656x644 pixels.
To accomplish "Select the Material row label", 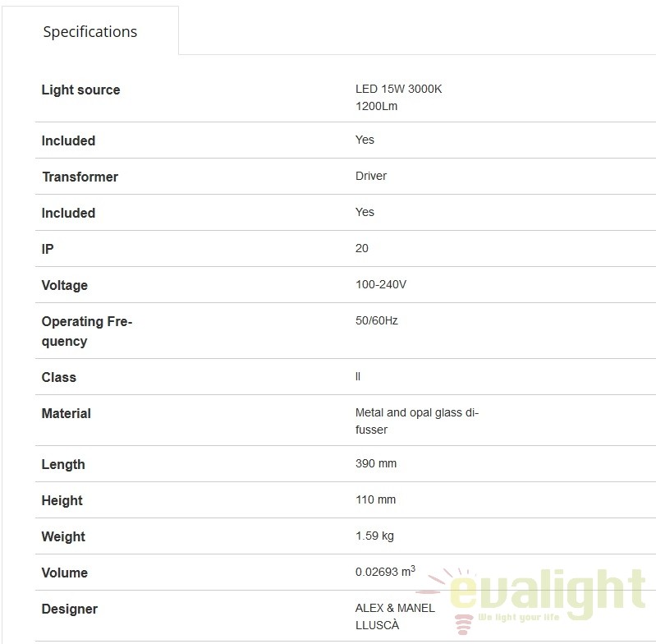I will point(67,413).
